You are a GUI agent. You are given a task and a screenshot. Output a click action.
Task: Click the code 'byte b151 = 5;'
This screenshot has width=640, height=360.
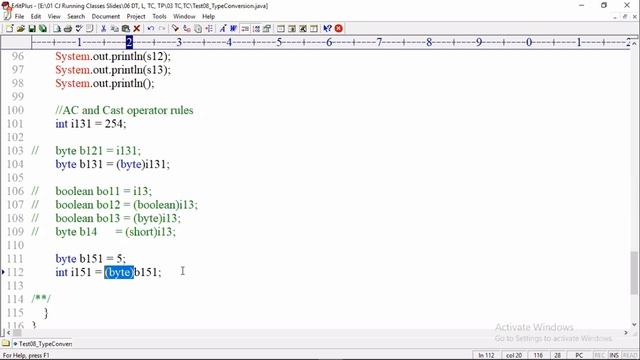90,259
